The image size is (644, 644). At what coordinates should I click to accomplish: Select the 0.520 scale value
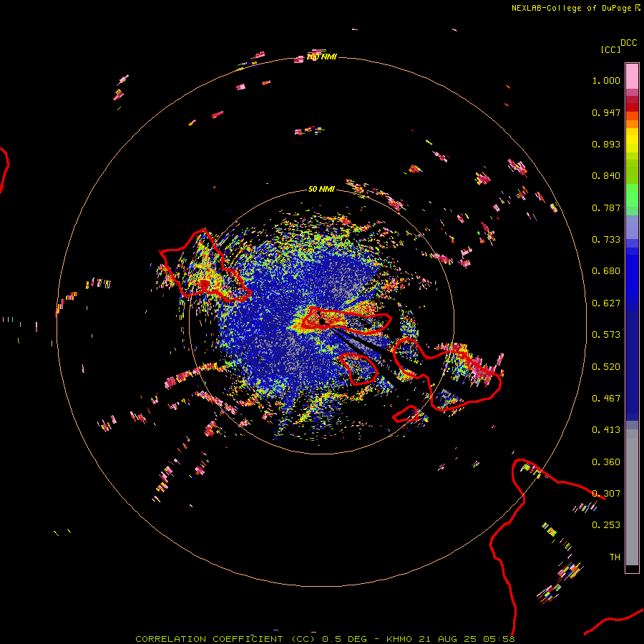point(606,367)
